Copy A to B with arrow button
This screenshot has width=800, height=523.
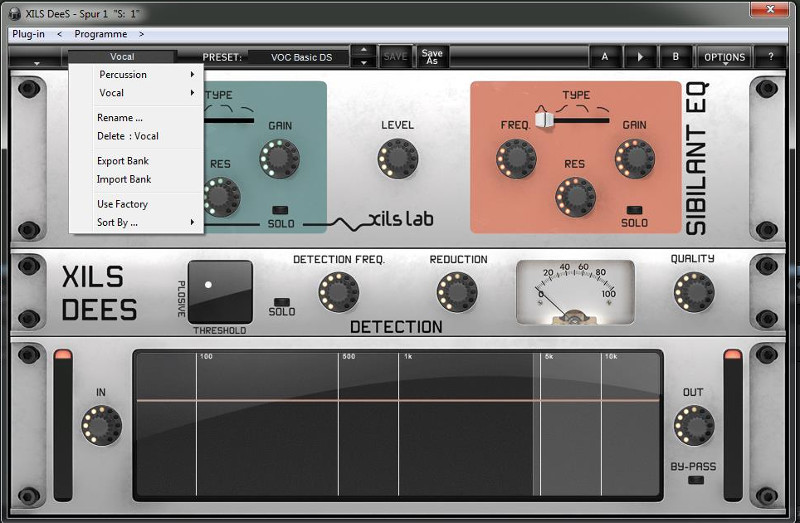(640, 57)
